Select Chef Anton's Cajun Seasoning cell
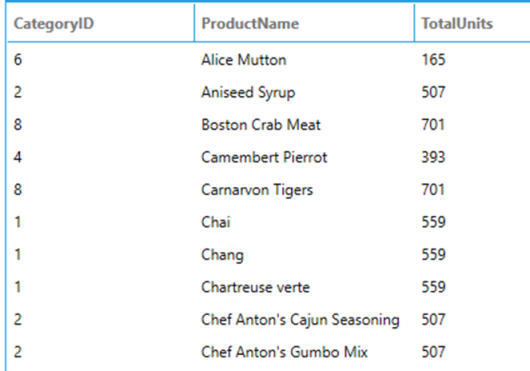Screen dimensions: 530x371 [300, 320]
